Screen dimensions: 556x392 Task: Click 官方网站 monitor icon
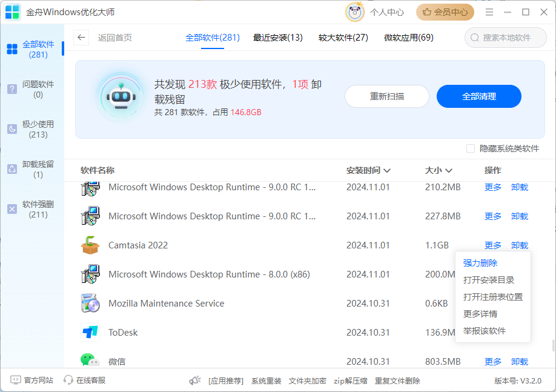[x=15, y=380]
